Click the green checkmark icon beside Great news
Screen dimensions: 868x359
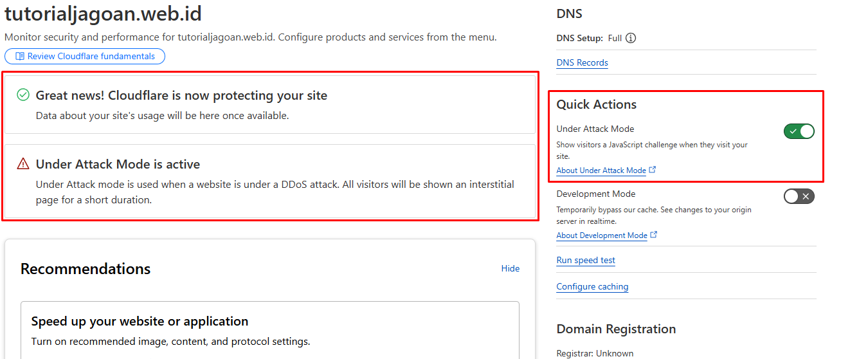23,95
